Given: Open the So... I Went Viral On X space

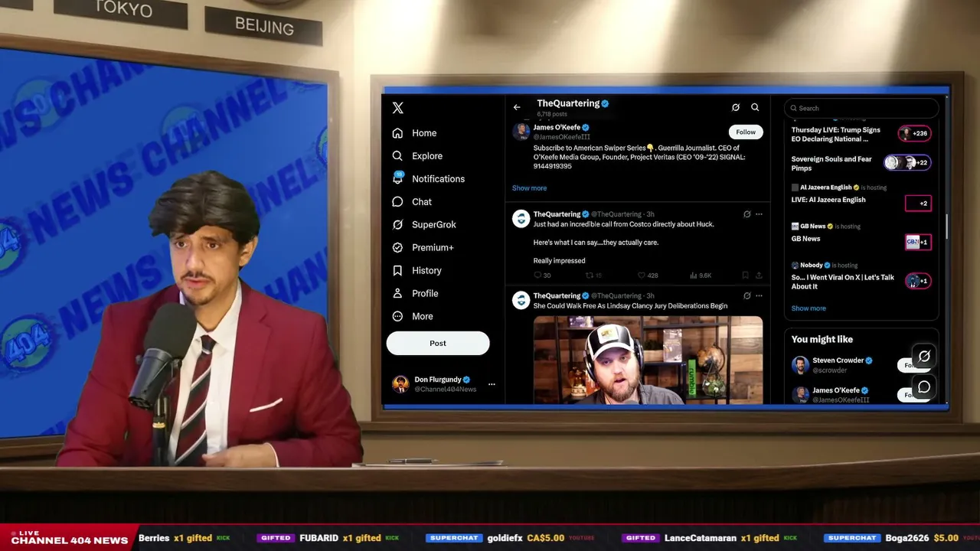Looking at the screenshot, I should 843,282.
